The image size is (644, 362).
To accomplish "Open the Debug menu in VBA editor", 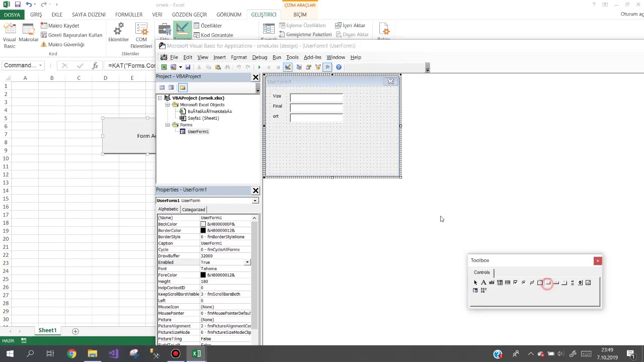I will click(260, 57).
